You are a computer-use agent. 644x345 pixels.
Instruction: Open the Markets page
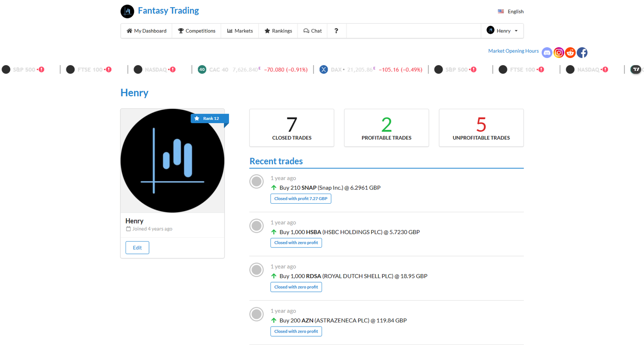click(240, 31)
